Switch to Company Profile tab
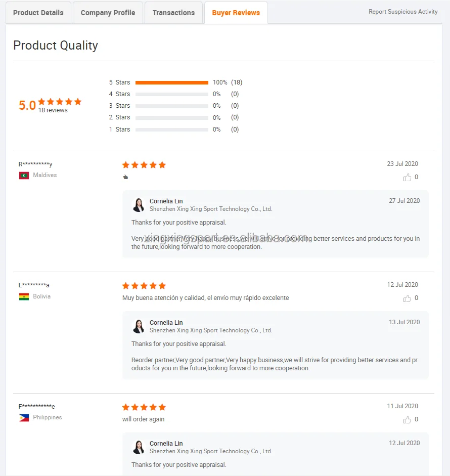This screenshot has height=476, width=450. tap(108, 13)
